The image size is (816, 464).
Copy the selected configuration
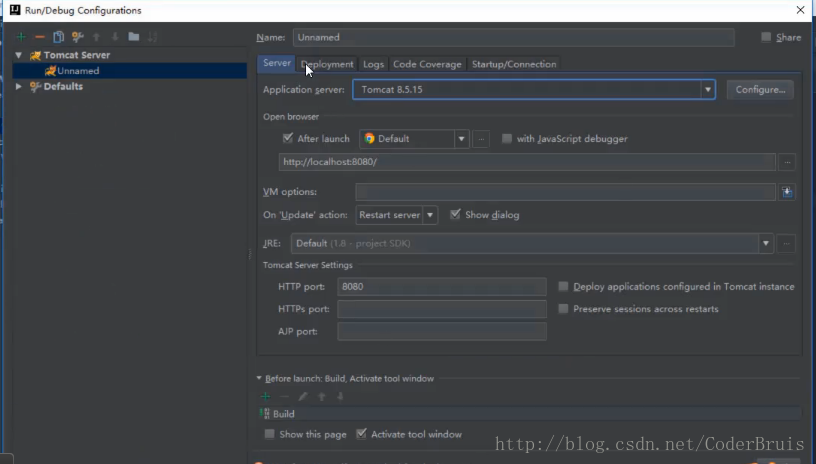(x=58, y=37)
